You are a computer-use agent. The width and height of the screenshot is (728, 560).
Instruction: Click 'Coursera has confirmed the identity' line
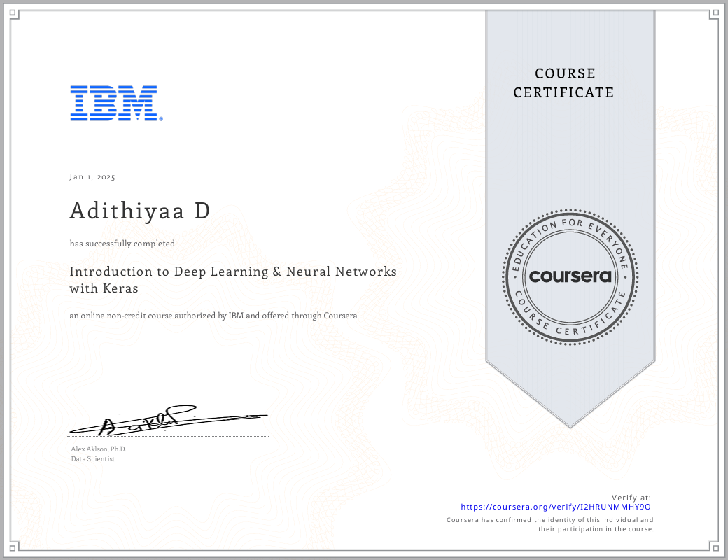coord(549,520)
